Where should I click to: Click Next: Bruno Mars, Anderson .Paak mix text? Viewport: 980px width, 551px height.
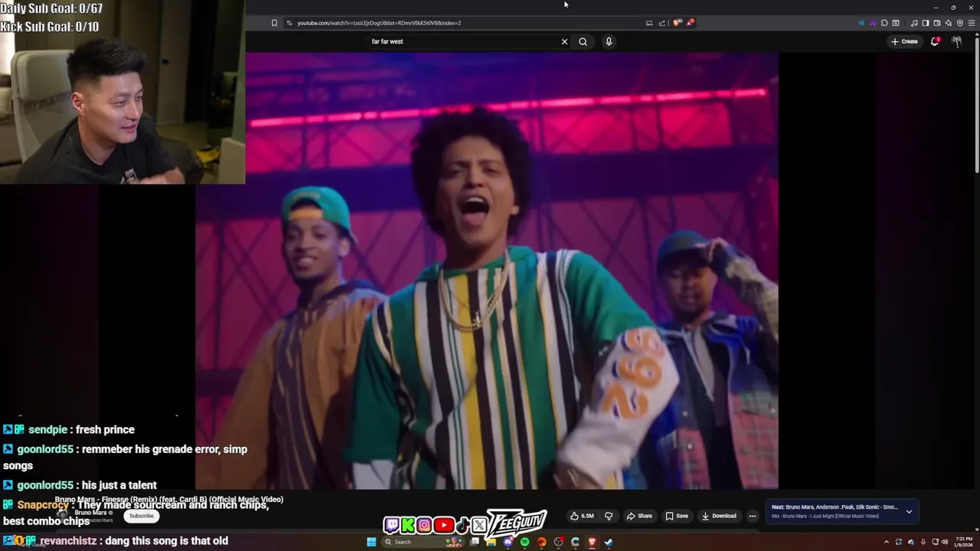(835, 507)
